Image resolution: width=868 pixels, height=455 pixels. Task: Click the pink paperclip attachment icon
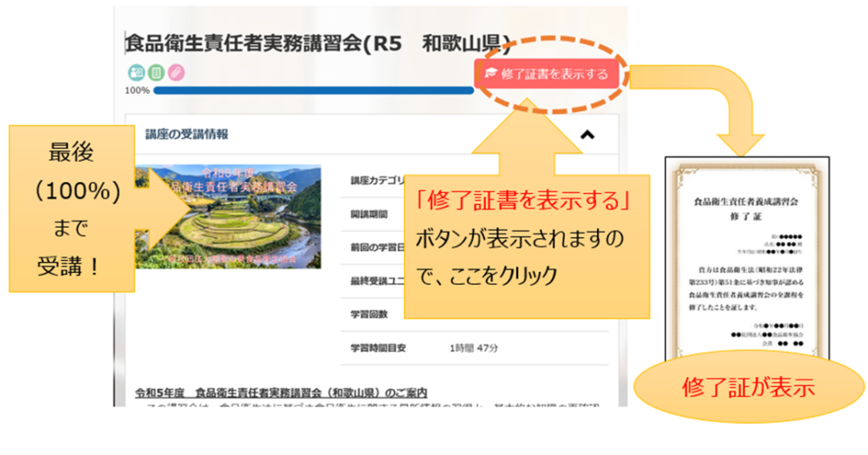click(176, 73)
